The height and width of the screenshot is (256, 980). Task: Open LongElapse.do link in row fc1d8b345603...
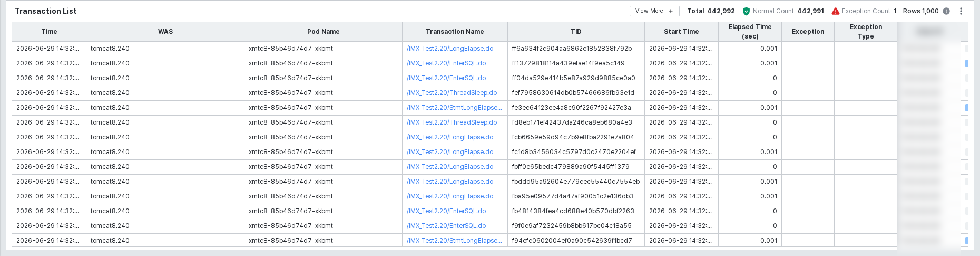coord(450,152)
